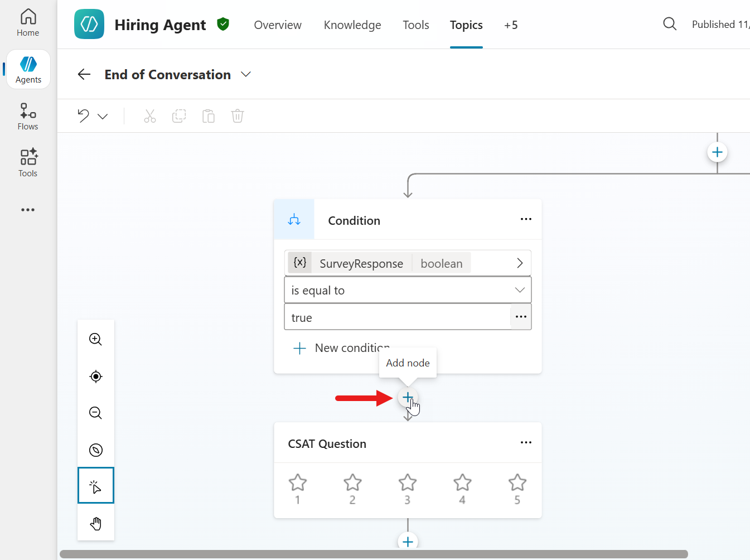This screenshot has height=560, width=750.
Task: Reset canvas to center target
Action: (x=96, y=376)
